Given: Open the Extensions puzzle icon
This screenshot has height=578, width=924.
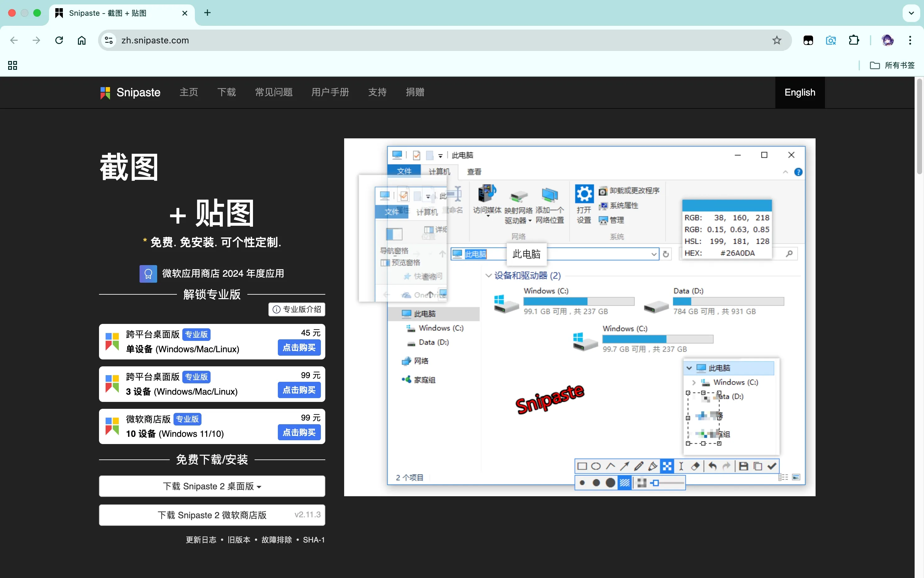Looking at the screenshot, I should (x=854, y=40).
